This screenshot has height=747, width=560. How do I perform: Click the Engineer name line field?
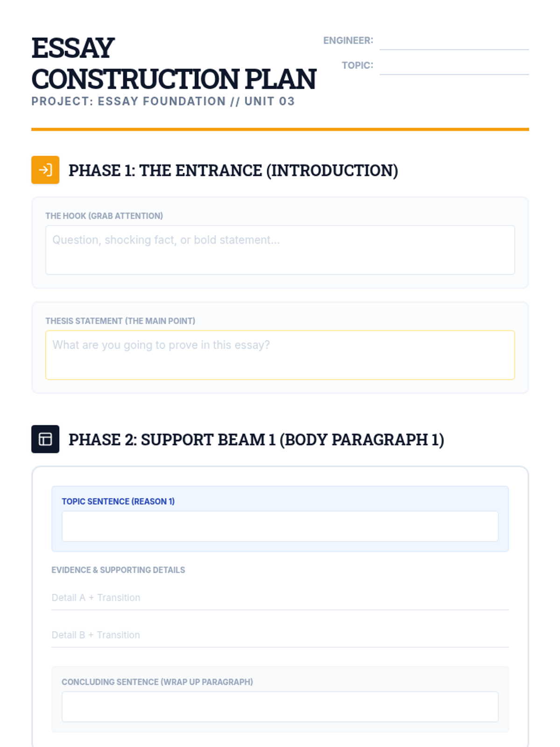click(x=454, y=41)
